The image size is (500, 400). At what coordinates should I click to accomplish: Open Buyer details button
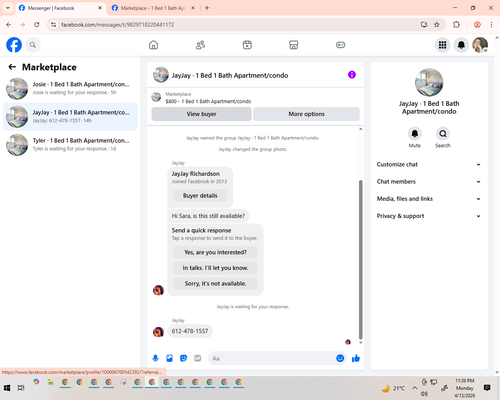(x=200, y=196)
